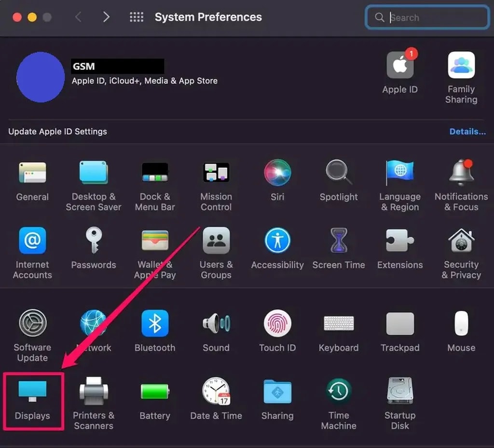Show all preference panes via grid icon
The height and width of the screenshot is (448, 494).
coord(137,17)
